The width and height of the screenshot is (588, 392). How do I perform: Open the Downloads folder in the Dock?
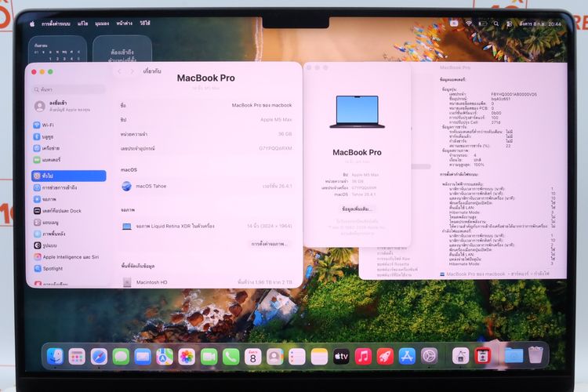pos(514,355)
